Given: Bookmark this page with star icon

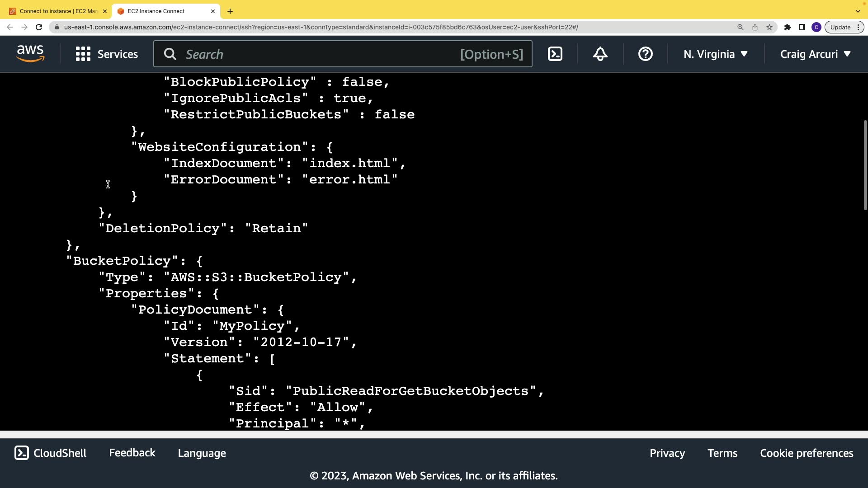Looking at the screenshot, I should 769,27.
